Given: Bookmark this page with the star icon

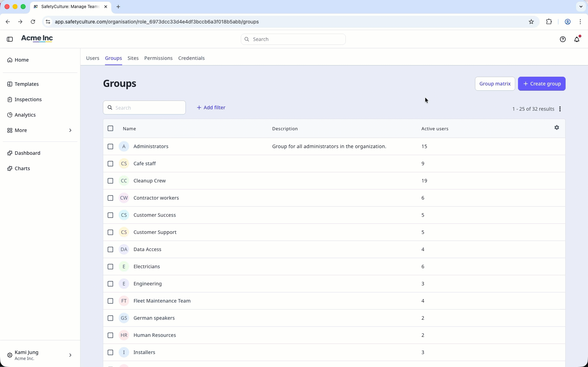Looking at the screenshot, I should pyautogui.click(x=531, y=22).
